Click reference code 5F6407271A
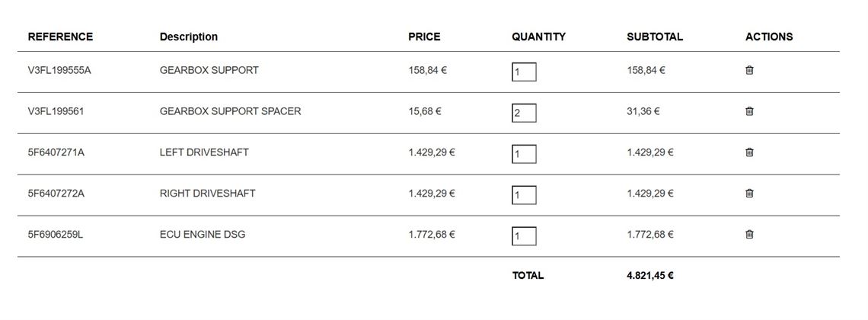The height and width of the screenshot is (320, 868). 56,152
